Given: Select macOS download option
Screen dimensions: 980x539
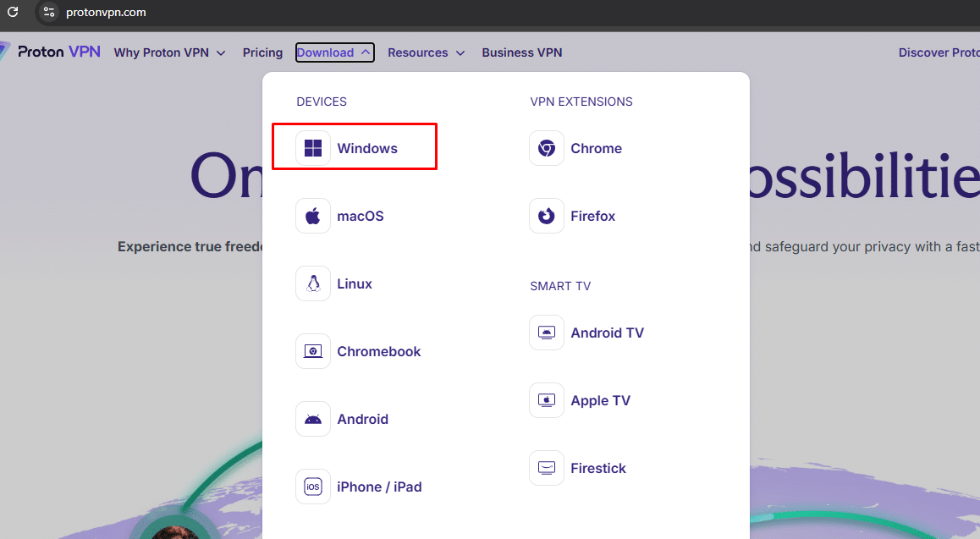Looking at the screenshot, I should coord(340,216).
